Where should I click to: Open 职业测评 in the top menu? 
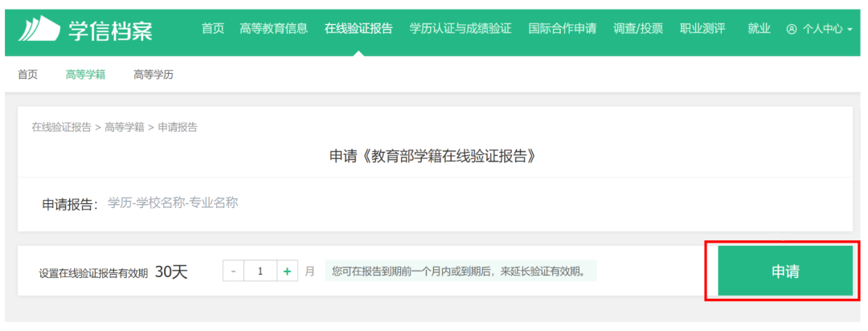pos(702,28)
